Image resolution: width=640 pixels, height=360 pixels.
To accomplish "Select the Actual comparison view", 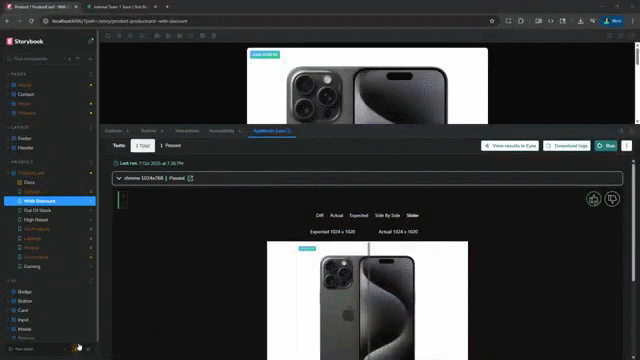I will (336, 216).
